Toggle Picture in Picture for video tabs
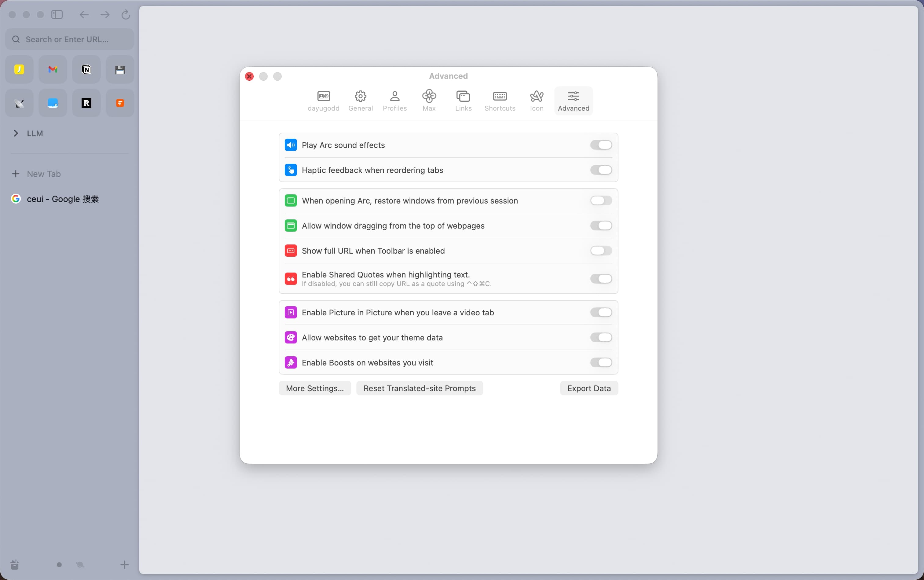 point(601,313)
